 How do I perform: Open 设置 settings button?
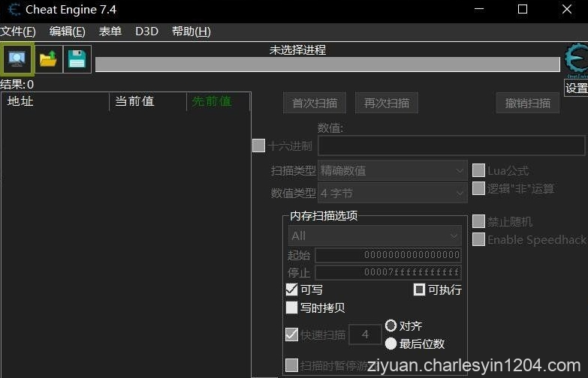click(576, 88)
